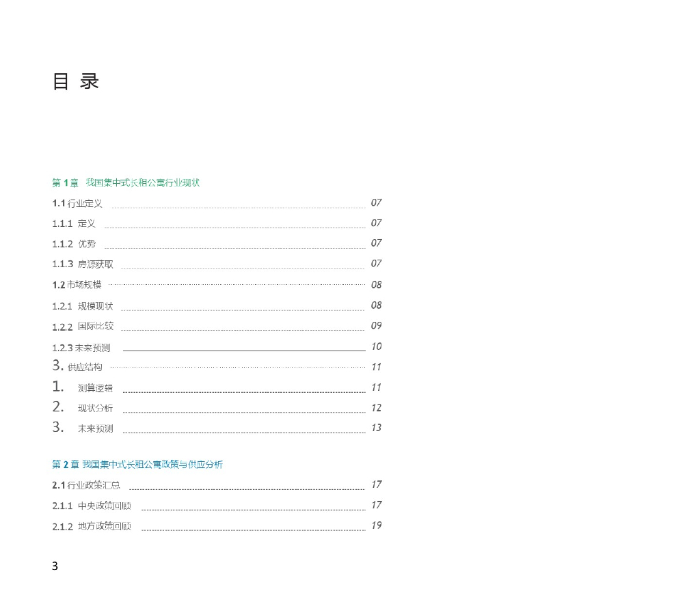Open chapter 1 heading 我国集中式长租公寓行业现状
This screenshot has width=700, height=589.
126,182
